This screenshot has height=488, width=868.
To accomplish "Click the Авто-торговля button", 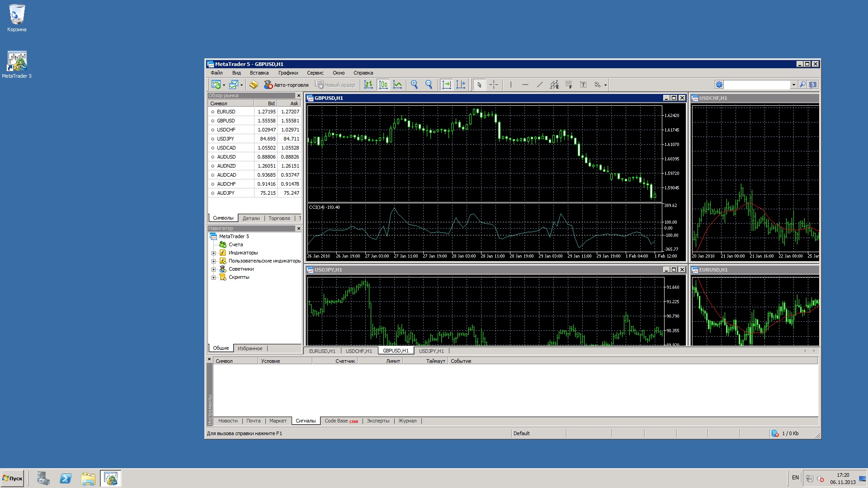I will (x=286, y=84).
